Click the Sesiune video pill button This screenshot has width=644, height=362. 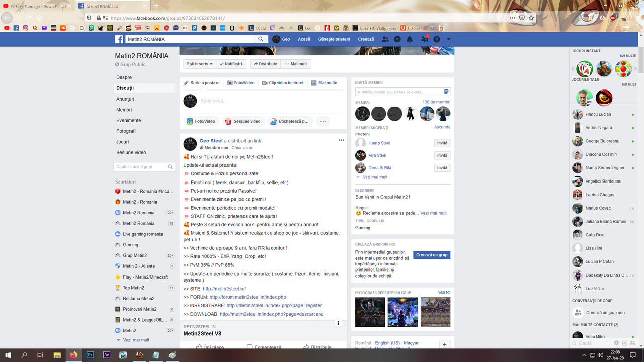pyautogui.click(x=243, y=121)
